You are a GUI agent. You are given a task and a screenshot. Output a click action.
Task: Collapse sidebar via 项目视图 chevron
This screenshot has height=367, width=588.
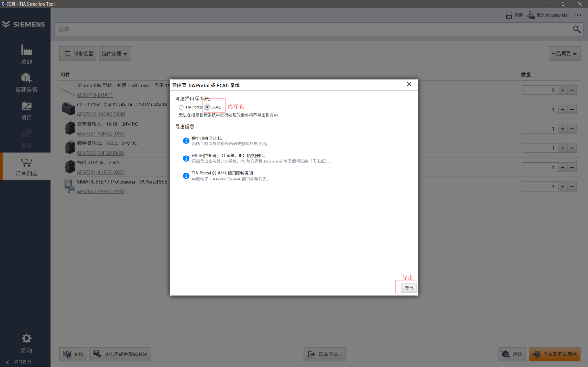(x=7, y=362)
